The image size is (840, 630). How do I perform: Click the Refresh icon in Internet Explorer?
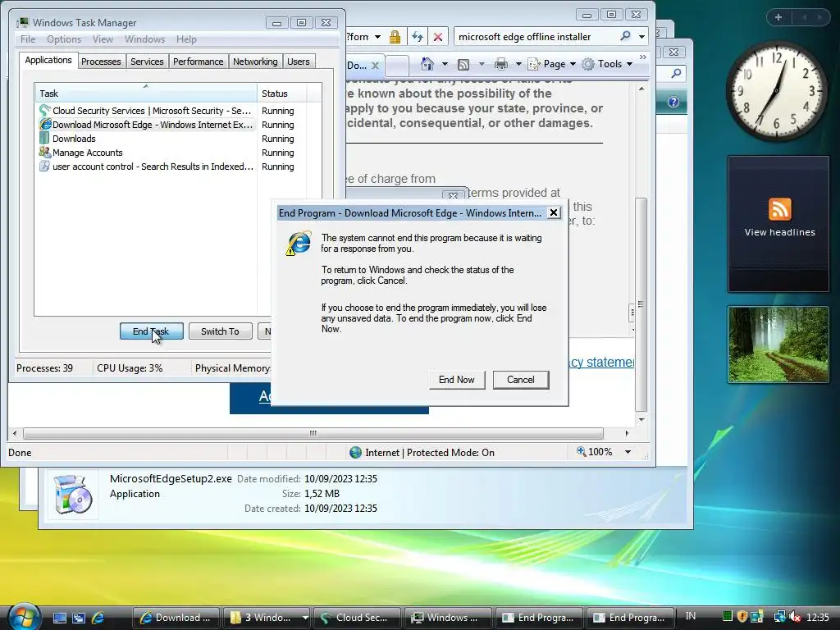pyautogui.click(x=418, y=36)
